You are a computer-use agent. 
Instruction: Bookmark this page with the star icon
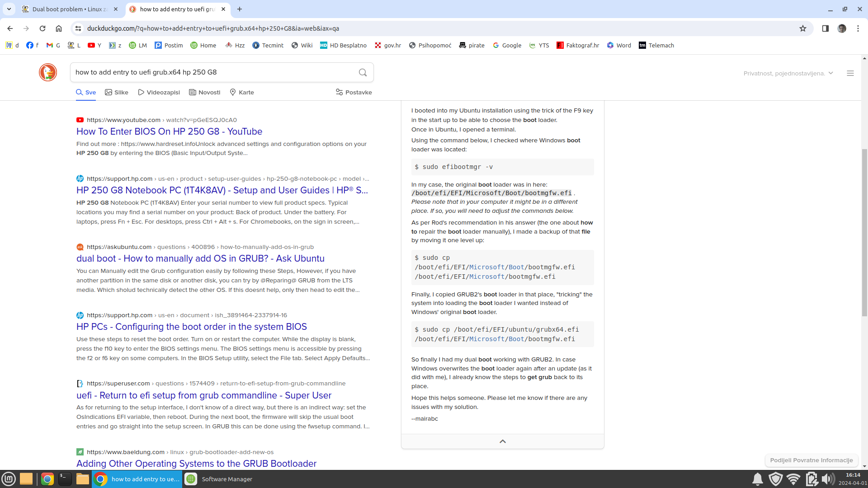pos(803,28)
